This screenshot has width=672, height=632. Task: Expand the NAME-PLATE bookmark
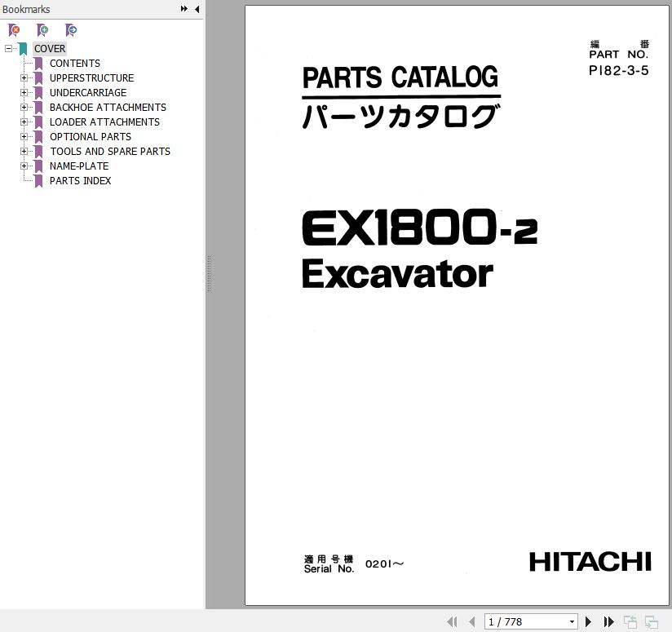[24, 166]
